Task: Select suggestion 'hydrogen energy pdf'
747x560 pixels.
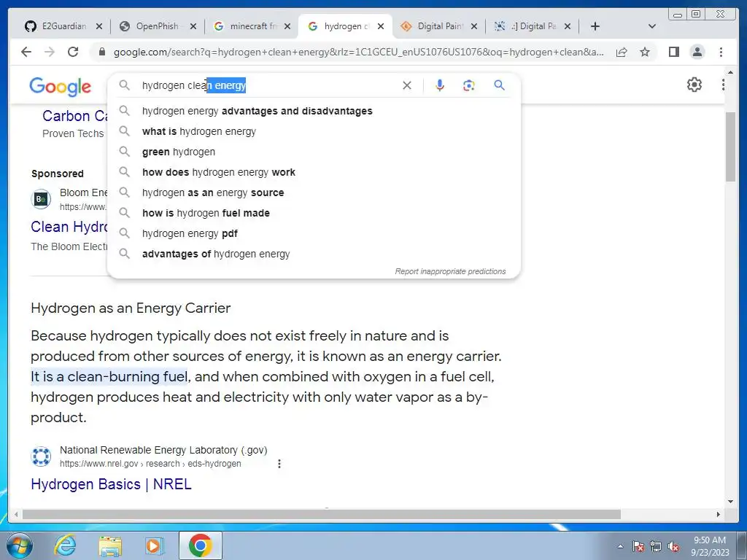Action: [x=314, y=234]
